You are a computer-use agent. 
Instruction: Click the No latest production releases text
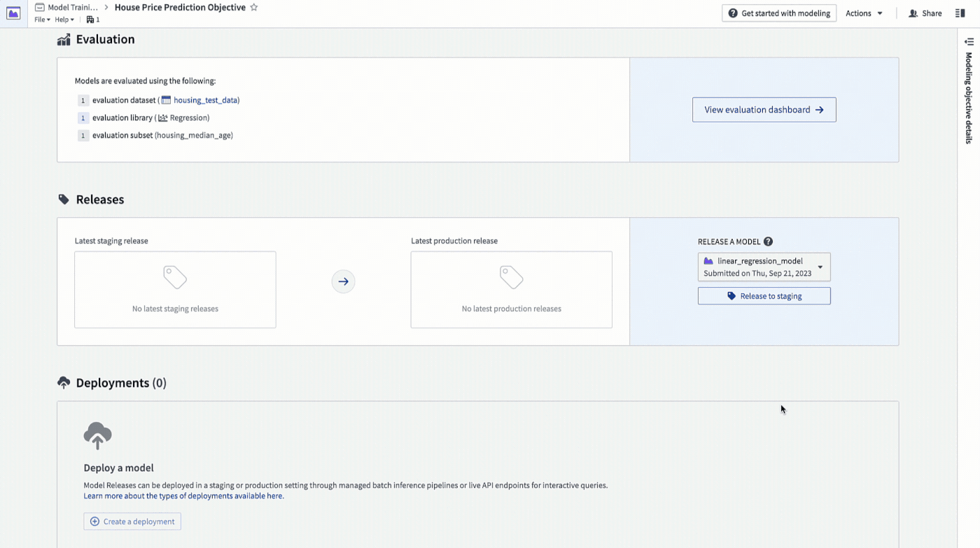[512, 309]
